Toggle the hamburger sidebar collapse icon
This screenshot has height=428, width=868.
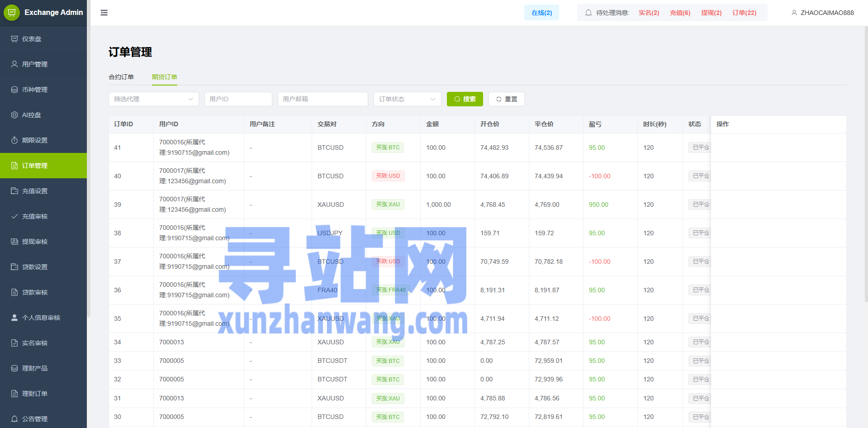click(x=104, y=13)
